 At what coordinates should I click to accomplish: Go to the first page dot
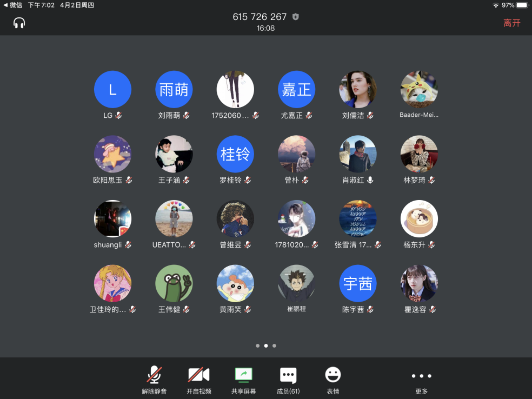pyautogui.click(x=257, y=345)
